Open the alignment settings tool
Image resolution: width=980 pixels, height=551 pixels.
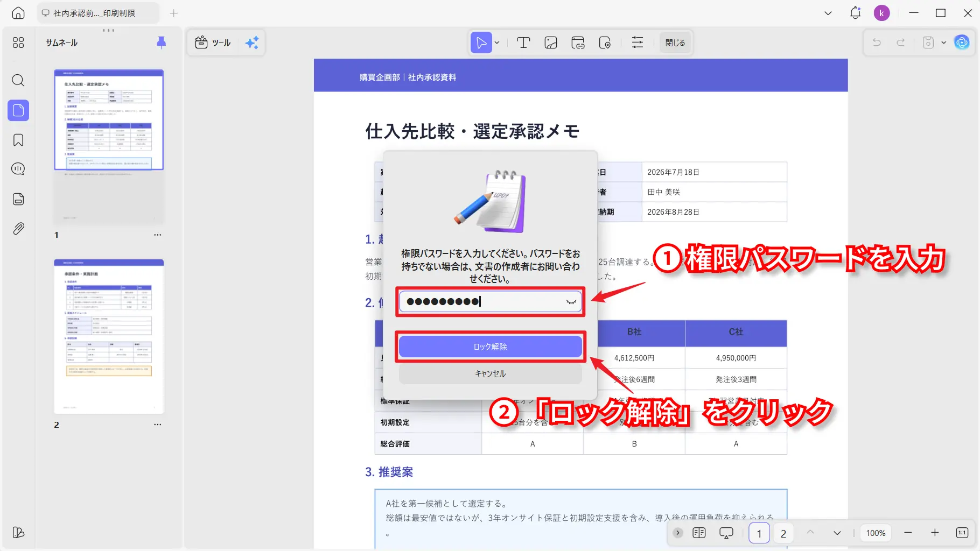[638, 43]
